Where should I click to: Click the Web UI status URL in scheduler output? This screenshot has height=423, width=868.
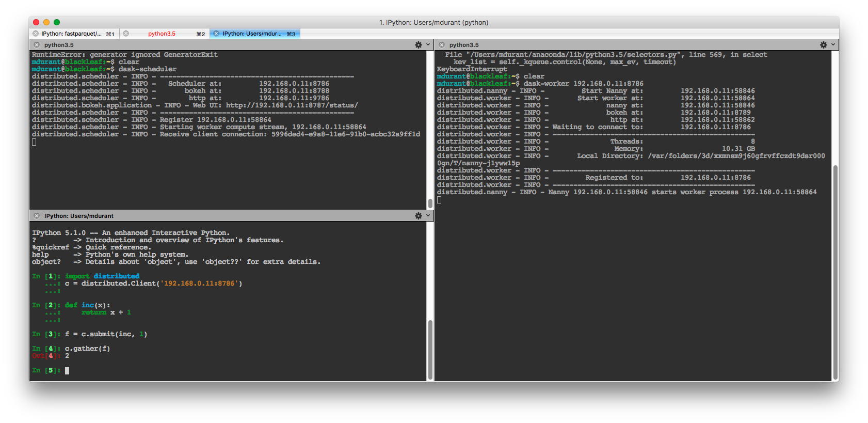[x=292, y=105]
